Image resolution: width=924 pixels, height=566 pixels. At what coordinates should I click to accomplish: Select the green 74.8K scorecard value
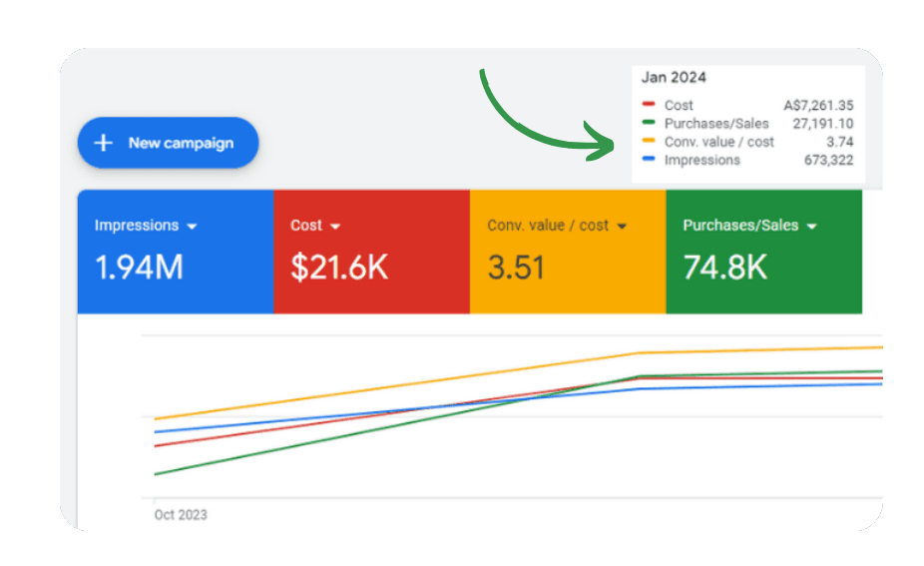(724, 268)
